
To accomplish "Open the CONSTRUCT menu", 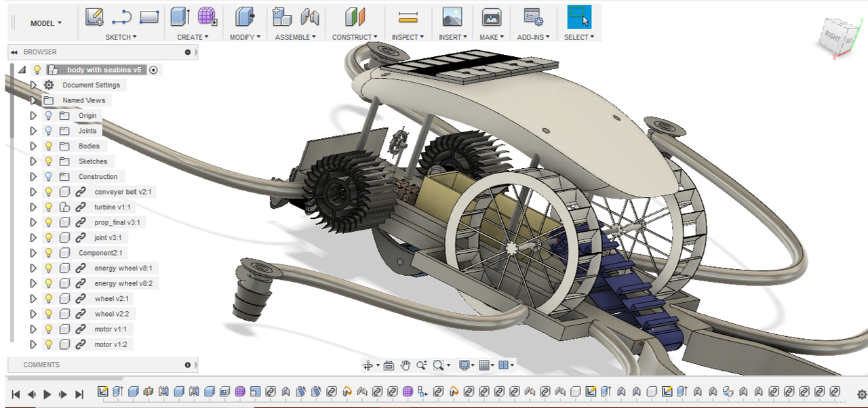I will click(355, 37).
